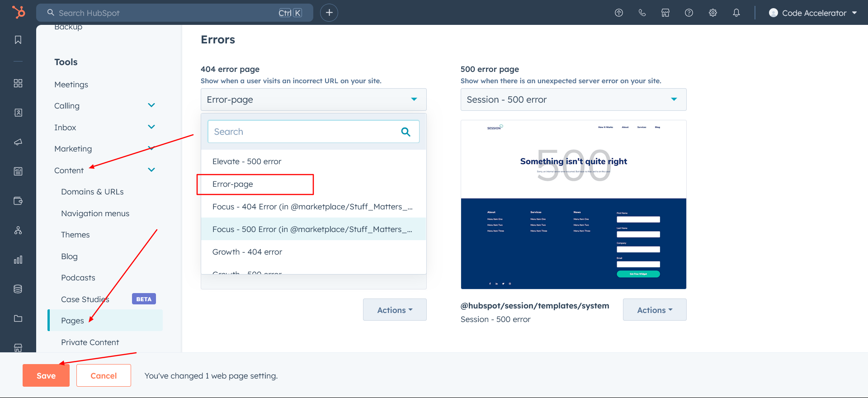Expand the Inbox settings section
Screen dimensions: 868x398
click(151, 127)
